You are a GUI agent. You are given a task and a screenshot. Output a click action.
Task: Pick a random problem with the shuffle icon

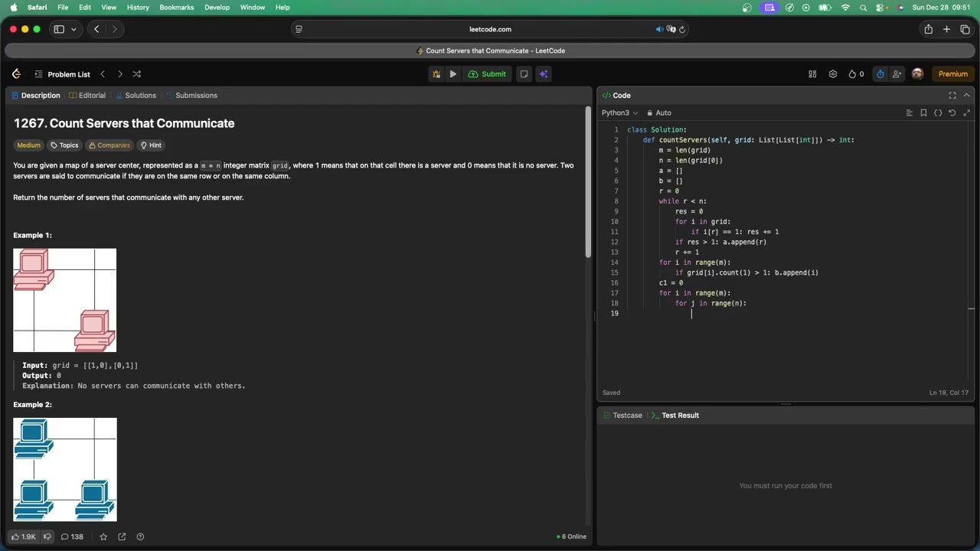(136, 74)
